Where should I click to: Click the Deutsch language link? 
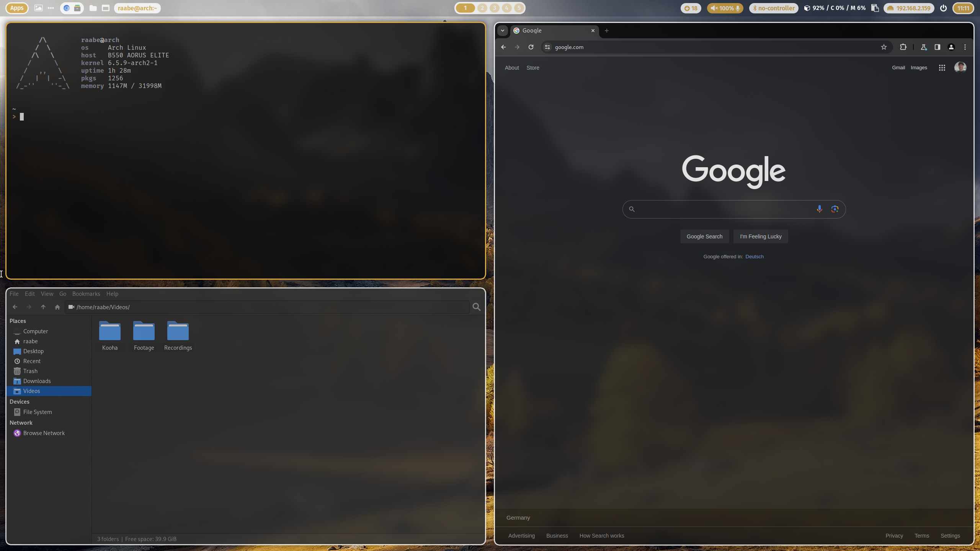(754, 257)
